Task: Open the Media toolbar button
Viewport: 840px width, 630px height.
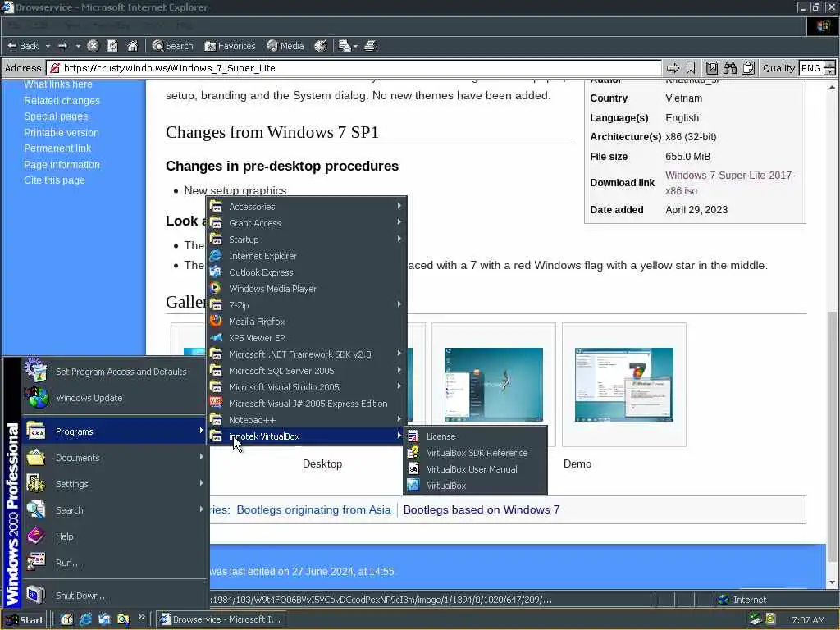Action: coord(285,46)
